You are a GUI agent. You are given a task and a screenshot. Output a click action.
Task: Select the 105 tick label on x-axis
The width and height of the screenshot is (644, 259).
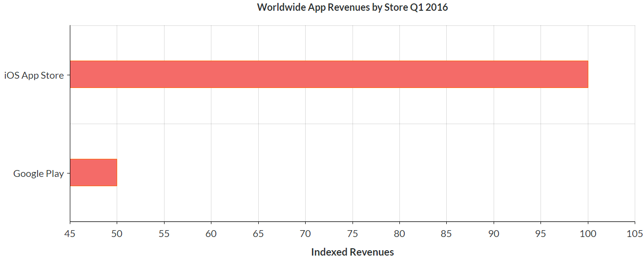pyautogui.click(x=634, y=235)
